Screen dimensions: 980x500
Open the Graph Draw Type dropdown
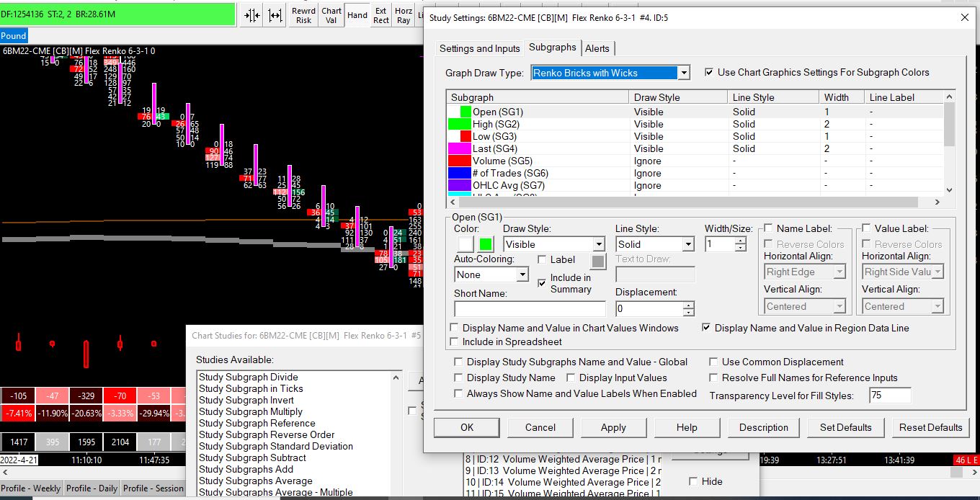click(x=684, y=73)
